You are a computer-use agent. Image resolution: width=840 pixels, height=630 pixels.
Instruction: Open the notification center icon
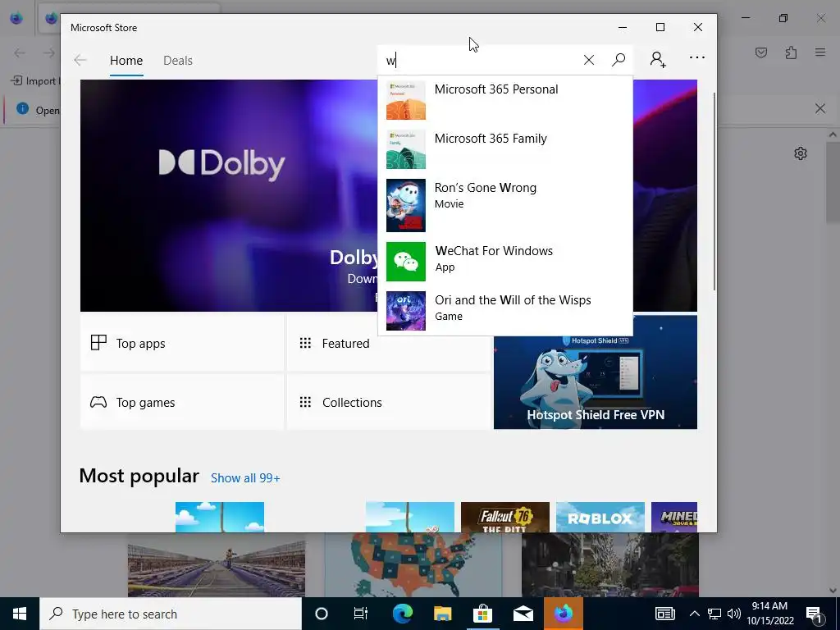click(x=815, y=614)
